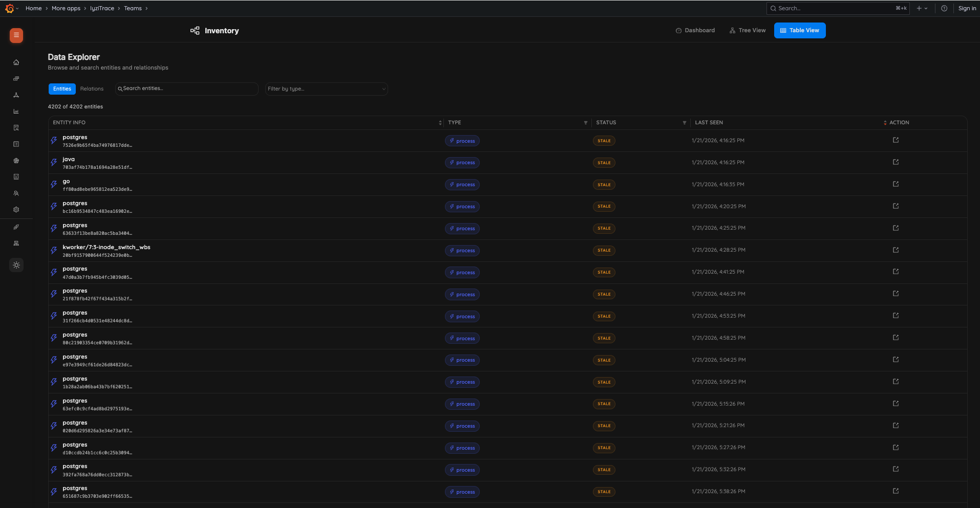Select the users icon in the left sidebar
The height and width of the screenshot is (508, 980).
pos(16,193)
